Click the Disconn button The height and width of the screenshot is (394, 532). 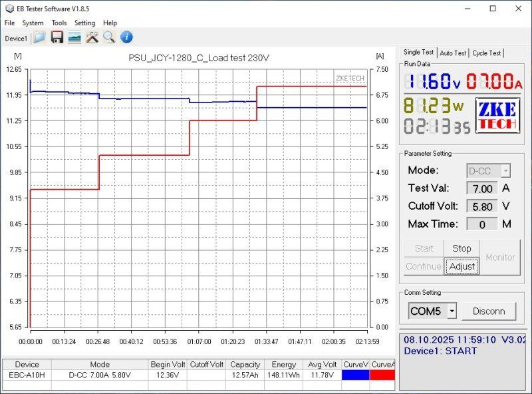pyautogui.click(x=489, y=311)
